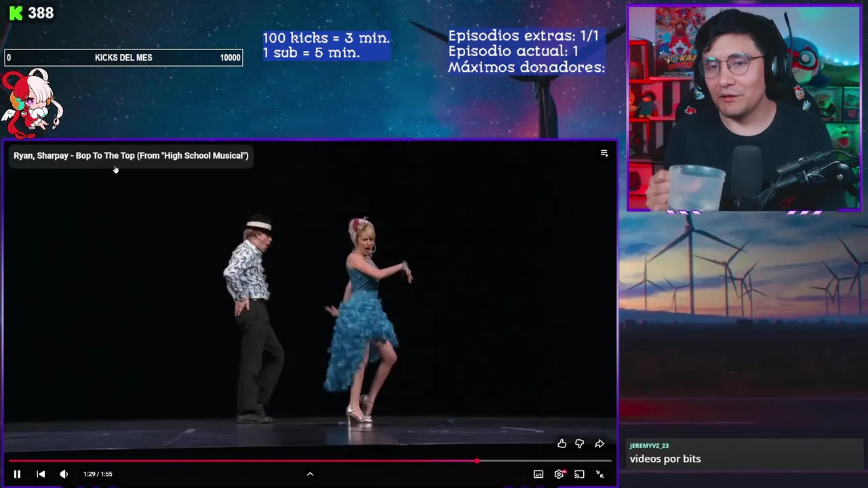Go to the previous video
The height and width of the screenshot is (488, 868).
(x=41, y=474)
